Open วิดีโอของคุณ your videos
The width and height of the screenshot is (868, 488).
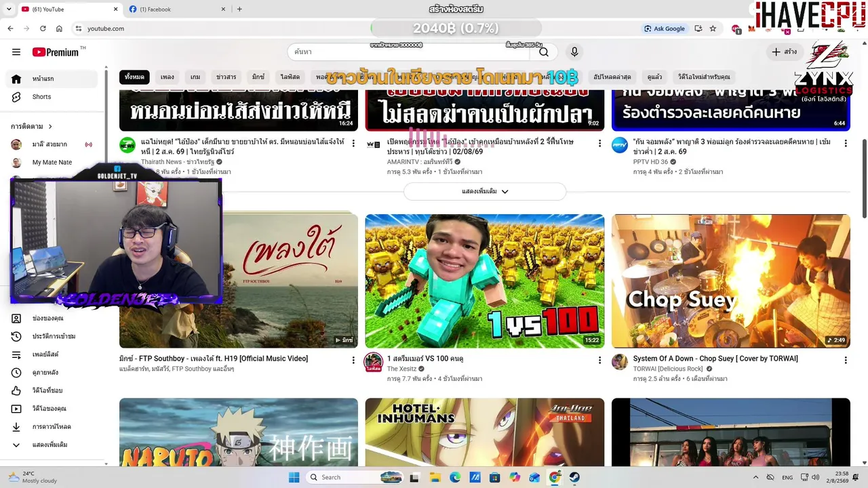(x=52, y=409)
